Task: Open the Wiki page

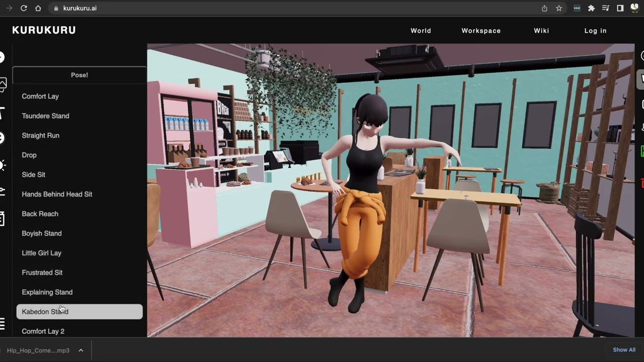Action: click(x=541, y=31)
